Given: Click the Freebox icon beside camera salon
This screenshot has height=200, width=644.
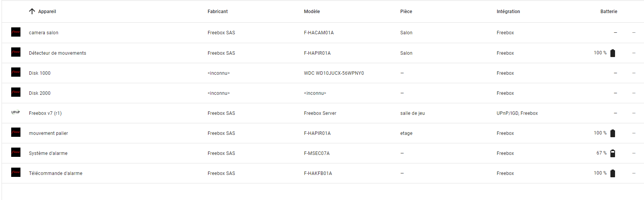Looking at the screenshot, I should point(16,32).
